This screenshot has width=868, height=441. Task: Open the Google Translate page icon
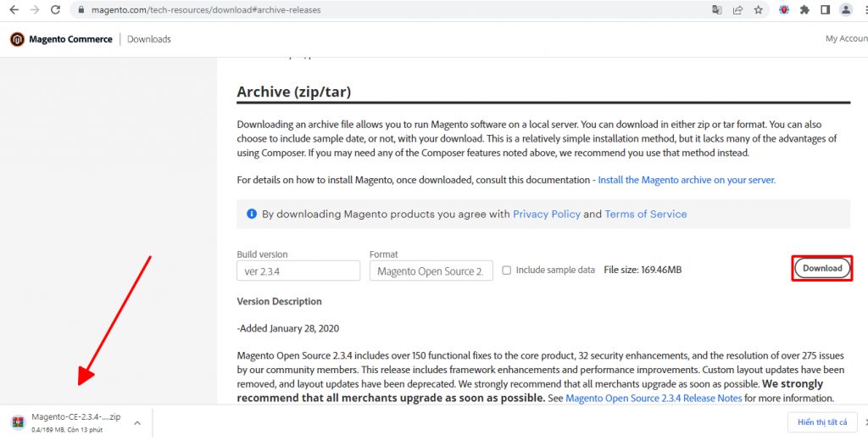(x=717, y=10)
